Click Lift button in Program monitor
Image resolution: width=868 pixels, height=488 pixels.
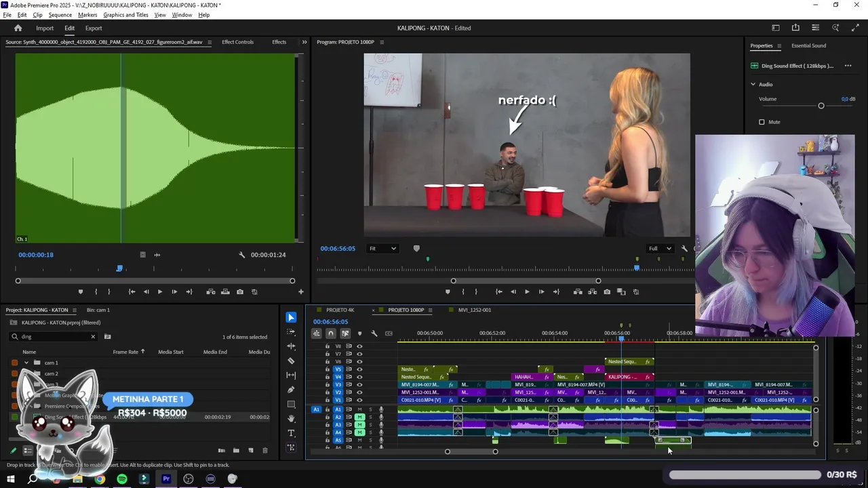[x=578, y=291]
